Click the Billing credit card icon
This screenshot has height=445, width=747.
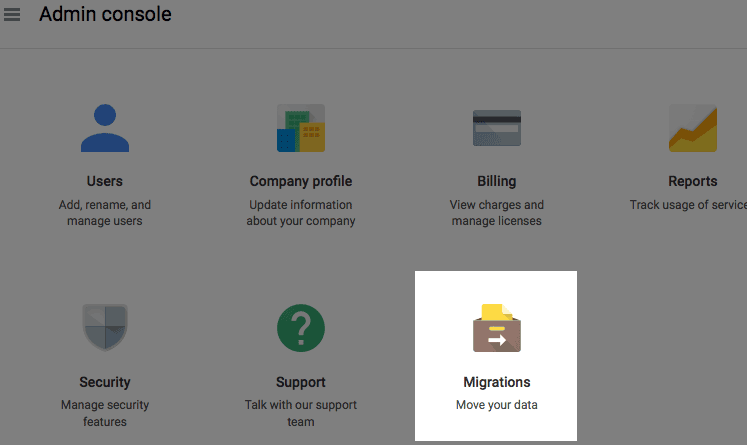[497, 128]
